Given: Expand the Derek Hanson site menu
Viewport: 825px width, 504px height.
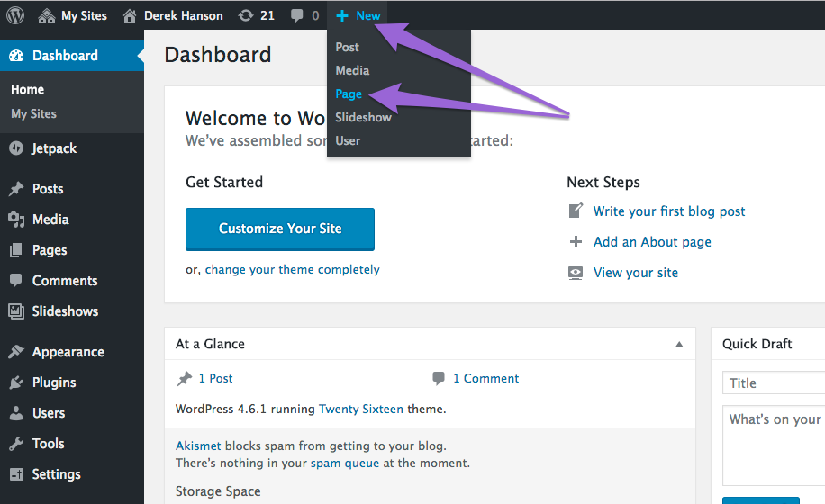Looking at the screenshot, I should click(x=173, y=15).
